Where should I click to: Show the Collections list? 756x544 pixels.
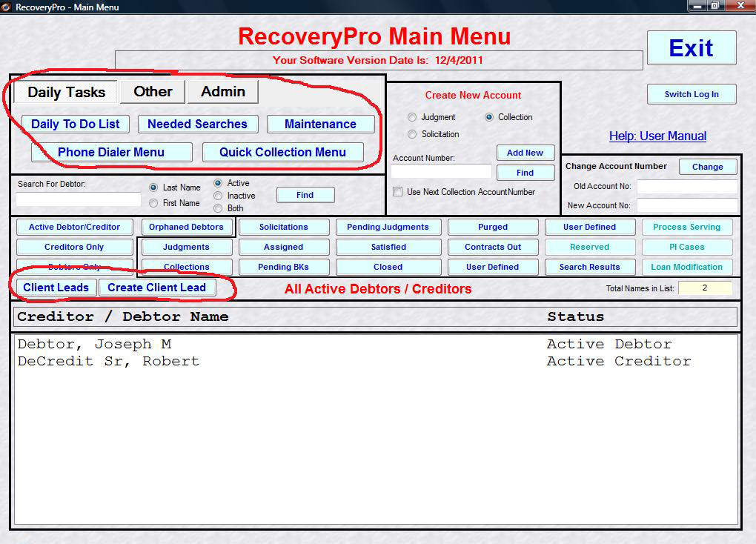(186, 267)
